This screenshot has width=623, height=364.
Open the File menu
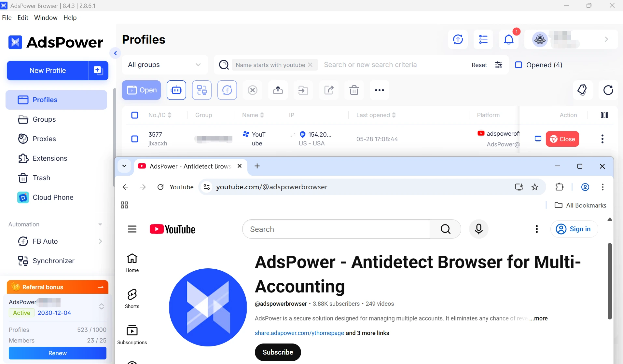pyautogui.click(x=7, y=18)
